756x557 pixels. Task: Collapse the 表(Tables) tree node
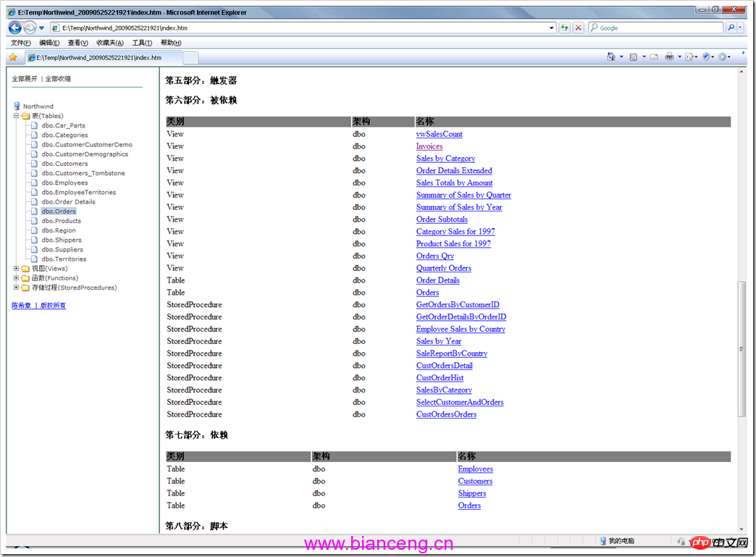pos(16,116)
